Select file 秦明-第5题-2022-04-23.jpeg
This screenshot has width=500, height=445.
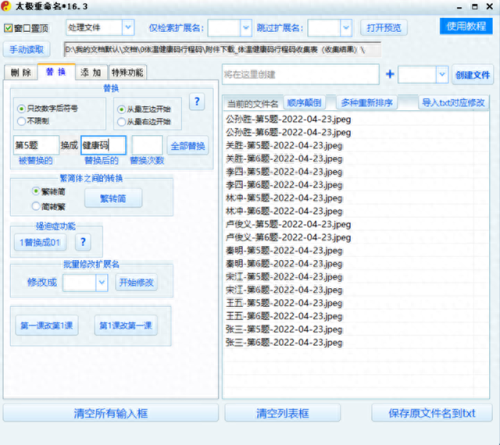284,251
